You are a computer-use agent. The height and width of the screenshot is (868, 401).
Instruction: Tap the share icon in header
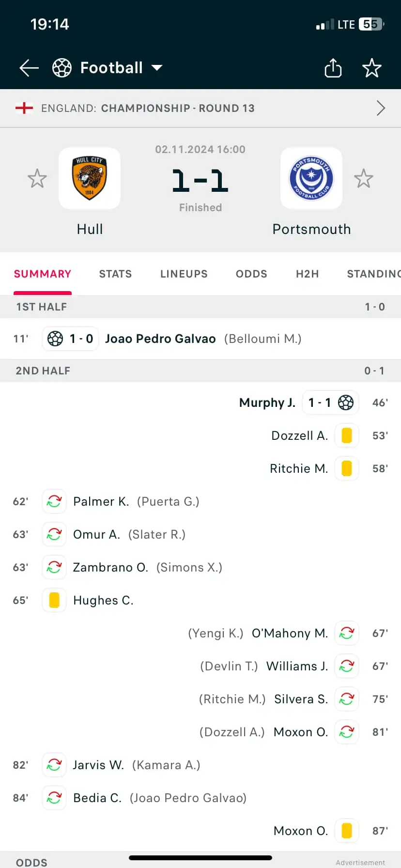coord(333,68)
